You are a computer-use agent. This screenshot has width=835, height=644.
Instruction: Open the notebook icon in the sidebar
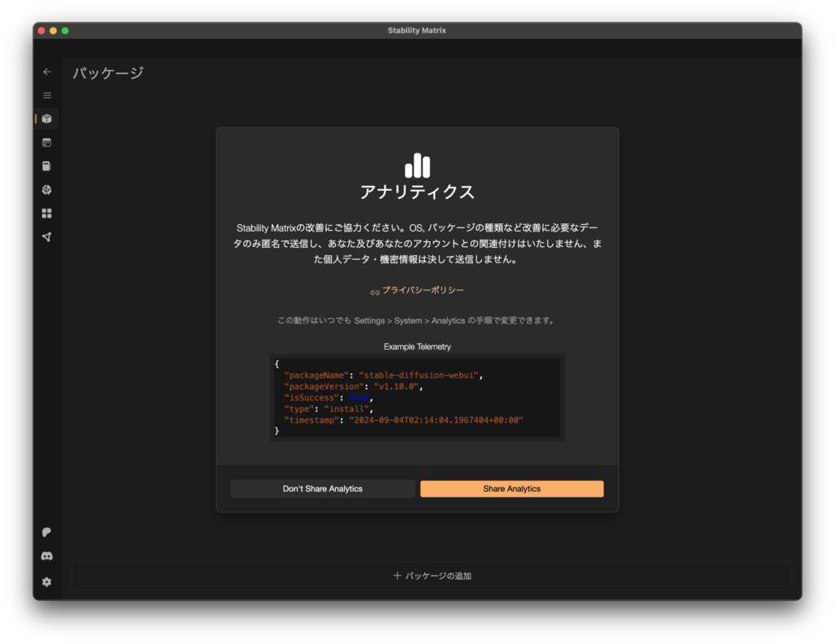46,166
